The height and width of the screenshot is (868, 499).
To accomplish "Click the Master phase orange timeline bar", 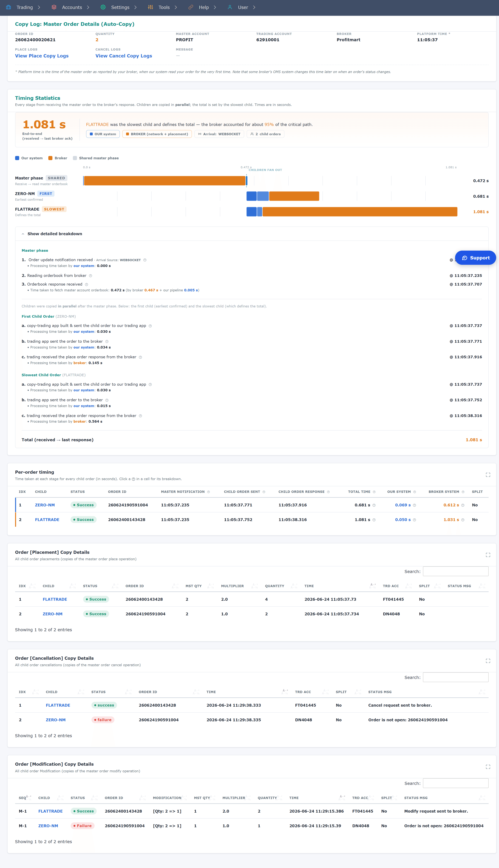I will [x=164, y=181].
